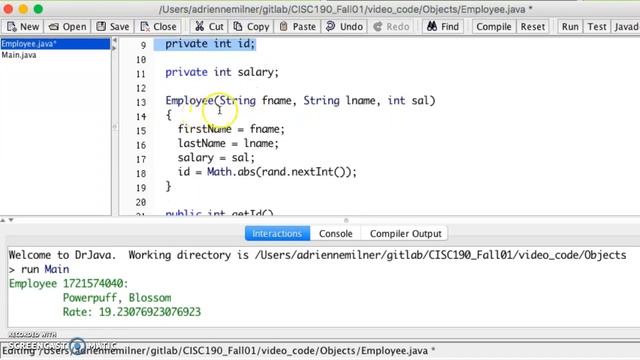Click the Employee constructor declaration line
Image resolution: width=640 pixels, height=360 pixels.
300,101
